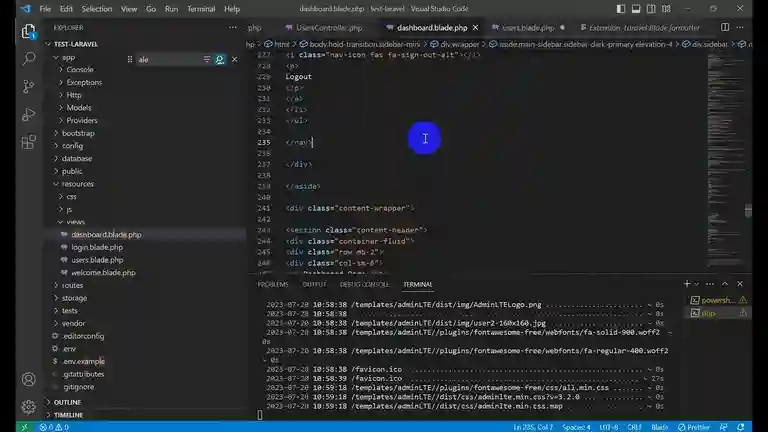
Task: Open Run and Debug view
Action: click(x=28, y=114)
